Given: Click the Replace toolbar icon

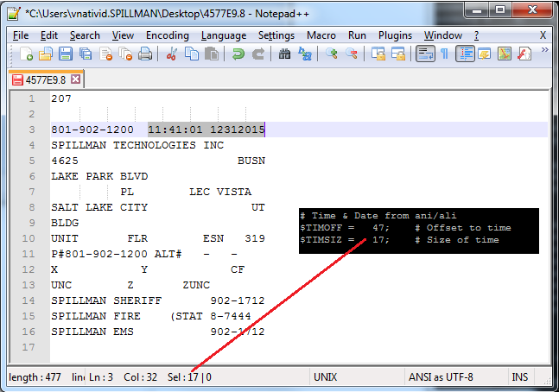Looking at the screenshot, I should [x=305, y=54].
